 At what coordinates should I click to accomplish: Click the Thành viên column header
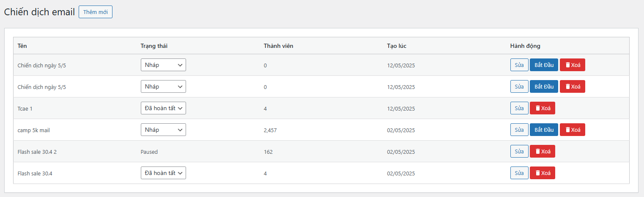pos(278,46)
